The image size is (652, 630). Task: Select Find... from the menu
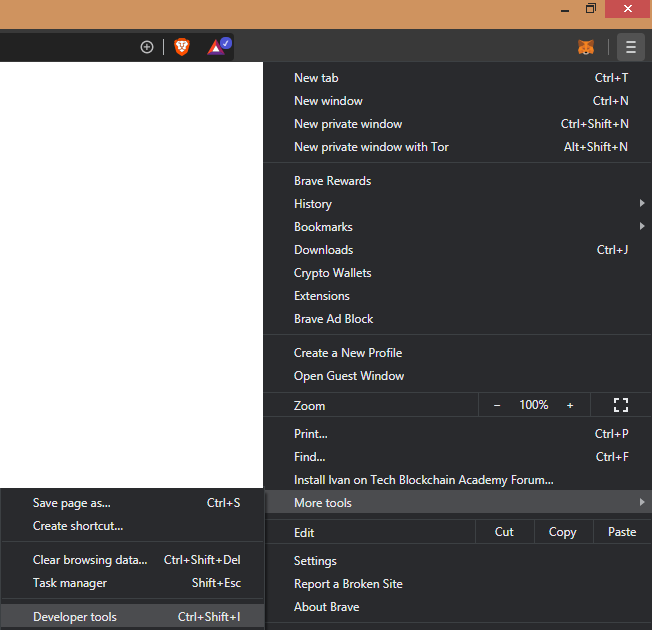457,457
